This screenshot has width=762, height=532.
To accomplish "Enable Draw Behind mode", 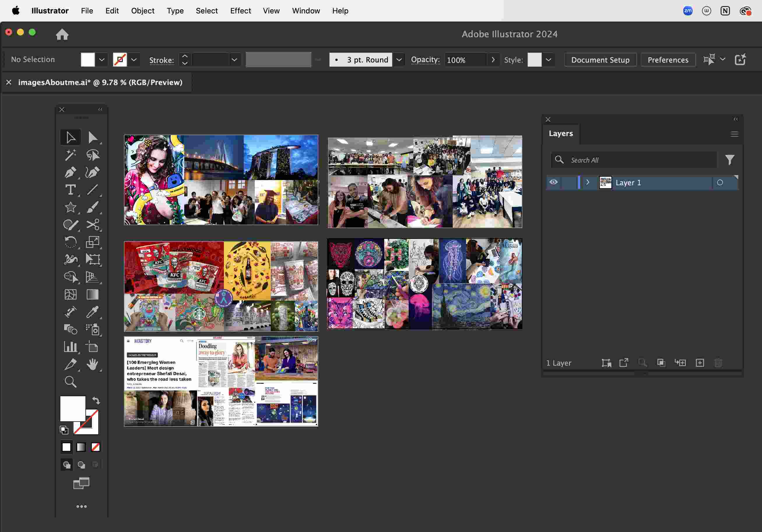I will [81, 465].
